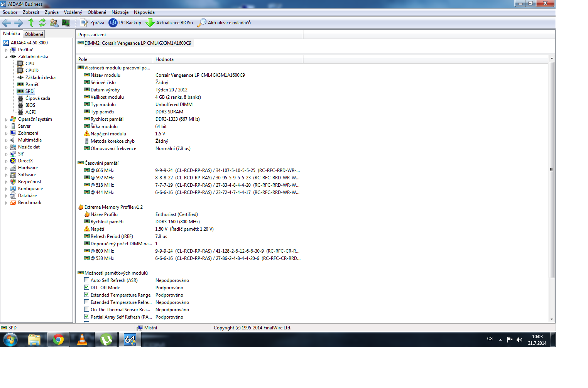Viewport: 588px width, 388px height.
Task: Switch to the Oblíbené tab in the left panel
Action: (34, 34)
